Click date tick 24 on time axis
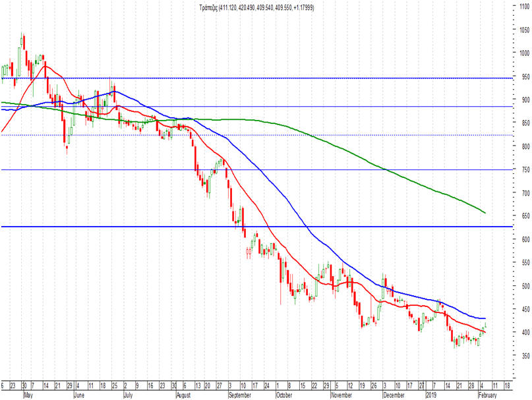 pos(267,386)
